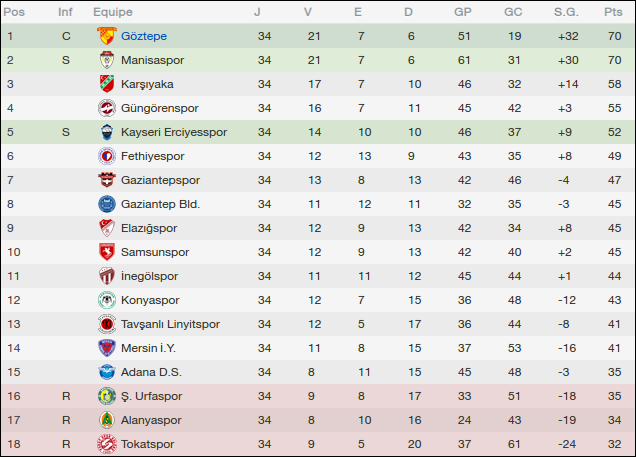Open the Göztepe team link
The height and width of the screenshot is (457, 636).
tap(144, 36)
